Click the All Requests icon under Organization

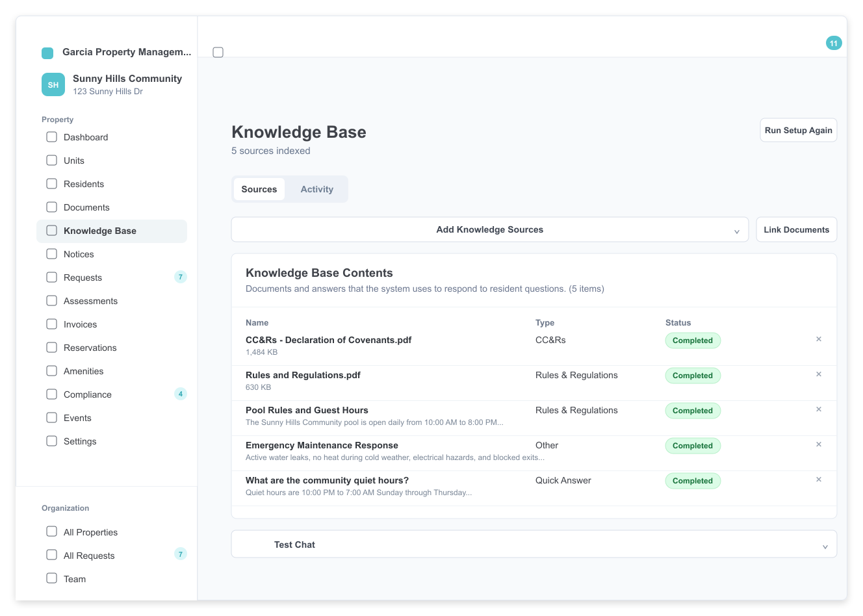[x=52, y=555]
